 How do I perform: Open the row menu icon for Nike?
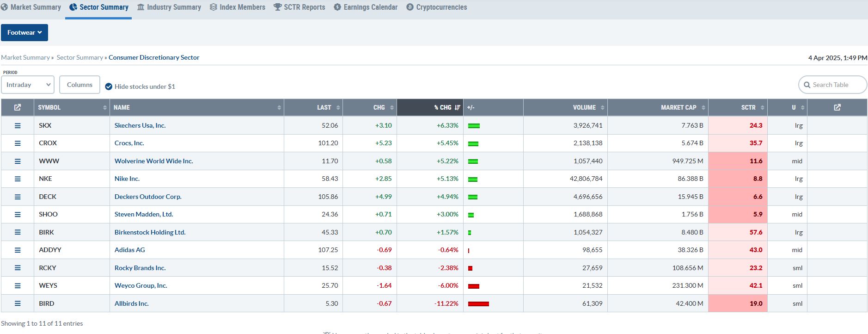point(18,179)
